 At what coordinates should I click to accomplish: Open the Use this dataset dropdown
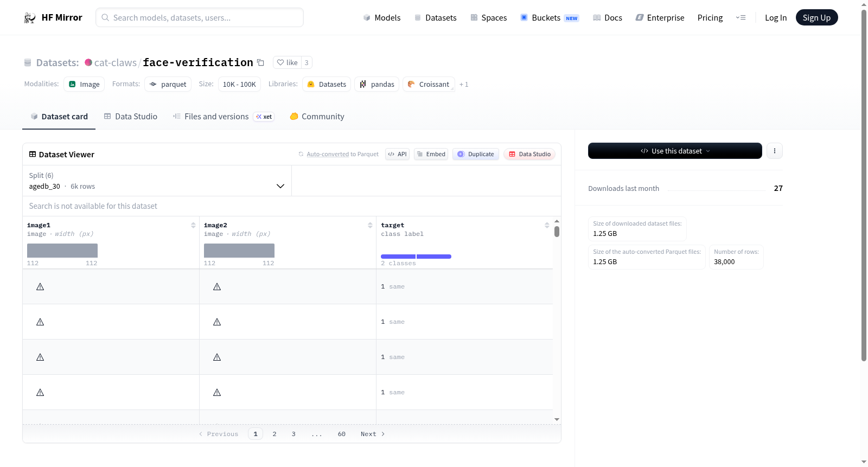(675, 151)
